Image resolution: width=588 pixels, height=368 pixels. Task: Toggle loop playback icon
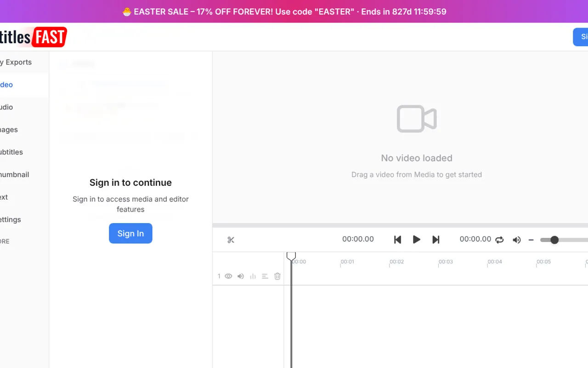pos(499,240)
